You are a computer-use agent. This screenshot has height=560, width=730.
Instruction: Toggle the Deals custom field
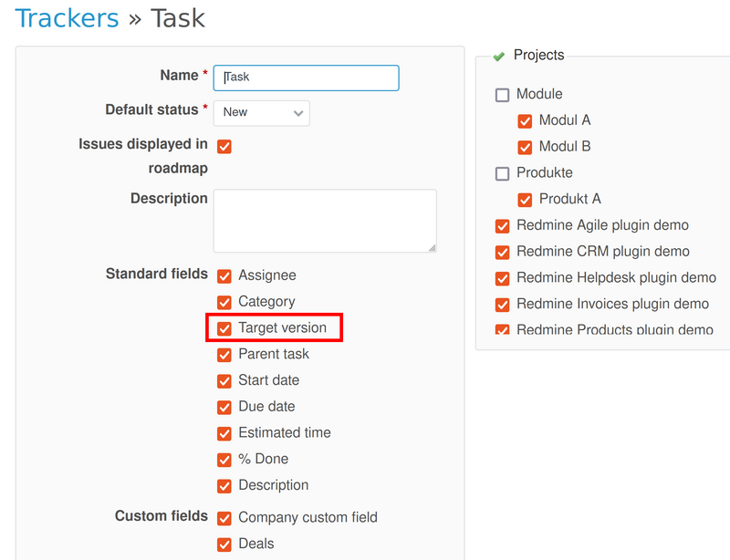click(x=224, y=544)
